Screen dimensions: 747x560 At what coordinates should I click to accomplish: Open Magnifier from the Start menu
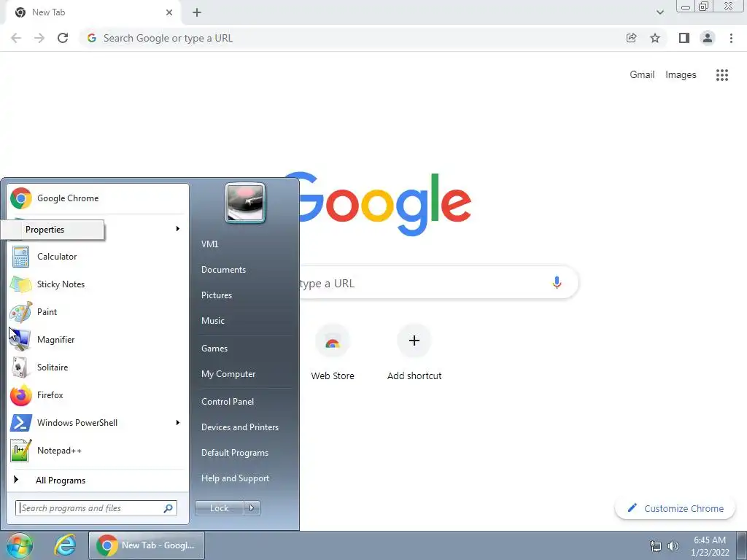pos(98,340)
